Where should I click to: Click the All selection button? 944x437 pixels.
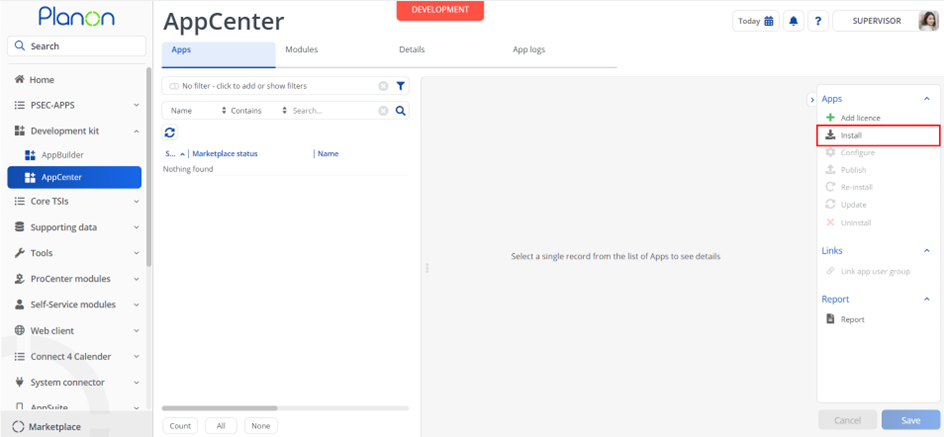221,426
